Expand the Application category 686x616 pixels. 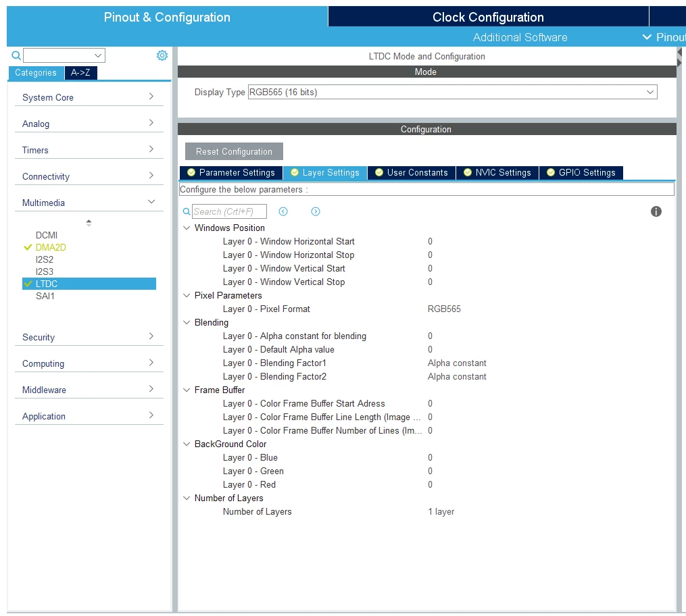click(89, 416)
